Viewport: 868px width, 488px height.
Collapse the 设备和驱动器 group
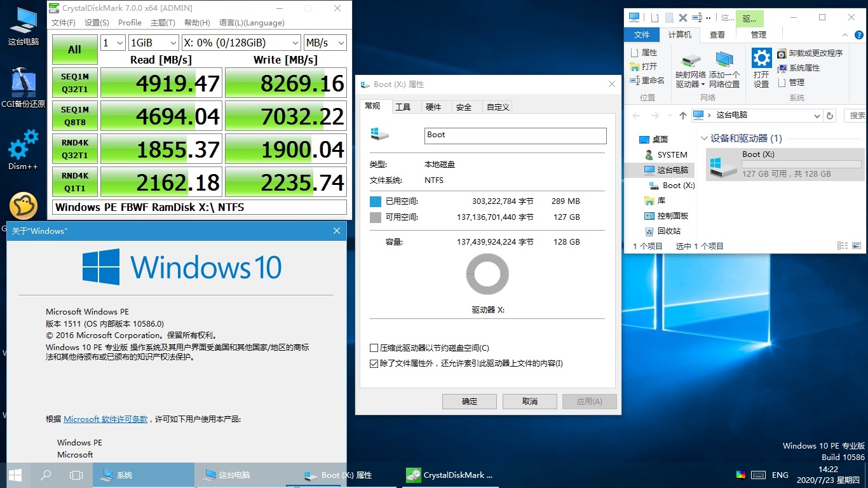(704, 139)
